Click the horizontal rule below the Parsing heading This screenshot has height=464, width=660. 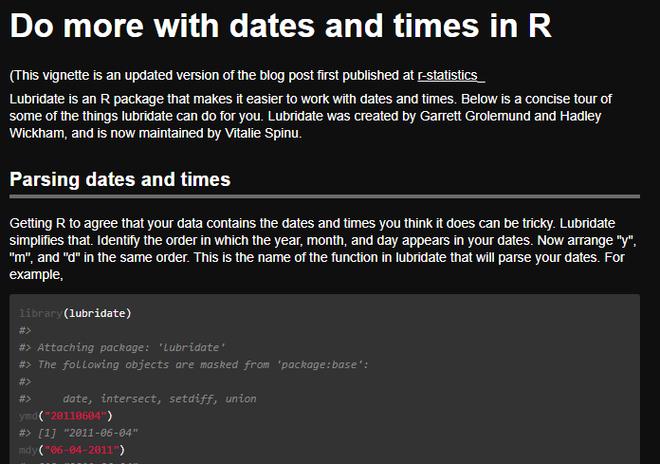[x=325, y=196]
